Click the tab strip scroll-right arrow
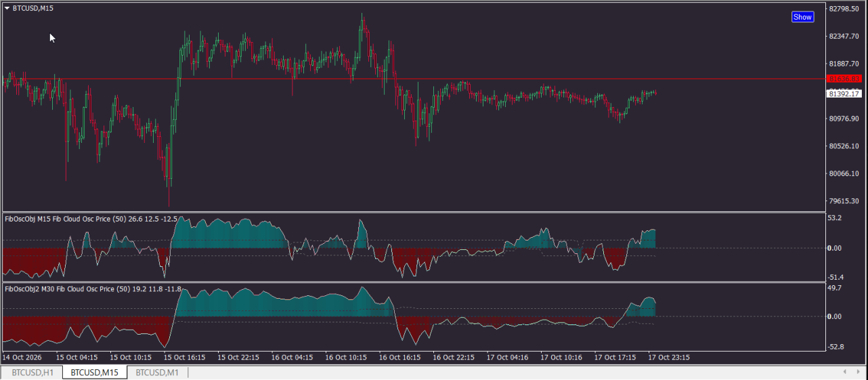Viewport: 868px width, 380px height. [859, 372]
